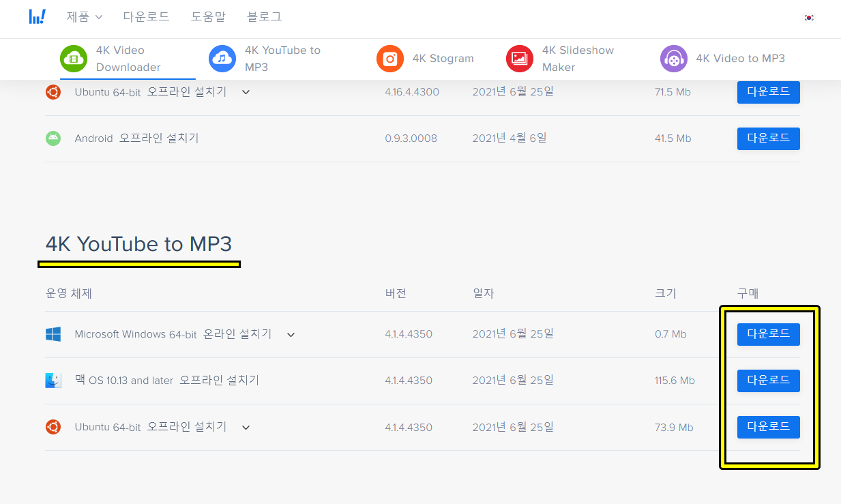Screen dimensions: 841x504
Task: Expand installer options for Ubuntu 4.16.4.4300 row
Action: 246,92
